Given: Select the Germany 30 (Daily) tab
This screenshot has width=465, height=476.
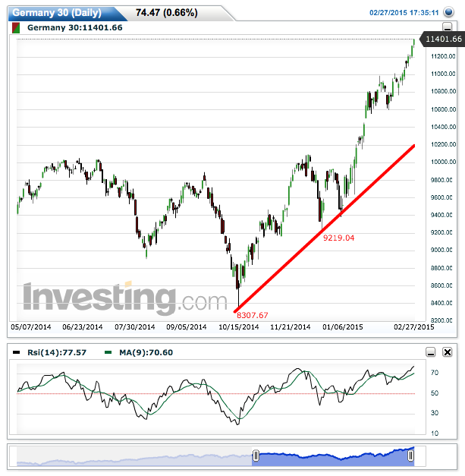Looking at the screenshot, I should (57, 13).
